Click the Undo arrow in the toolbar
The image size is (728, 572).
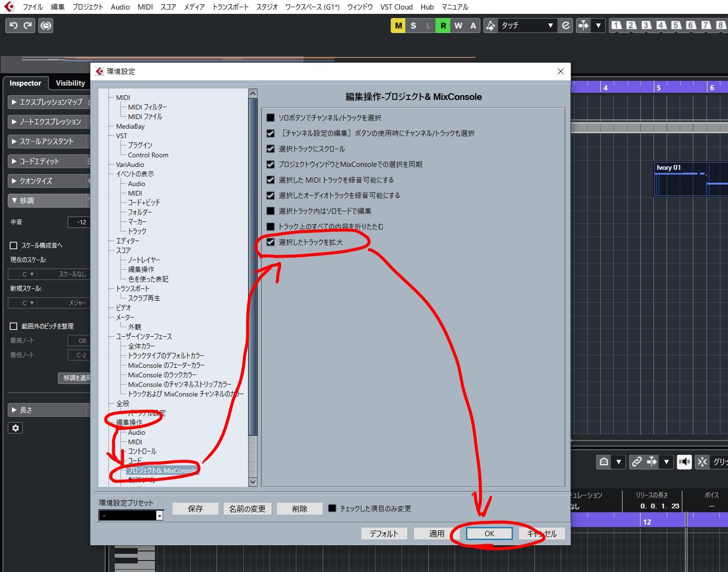(13, 25)
